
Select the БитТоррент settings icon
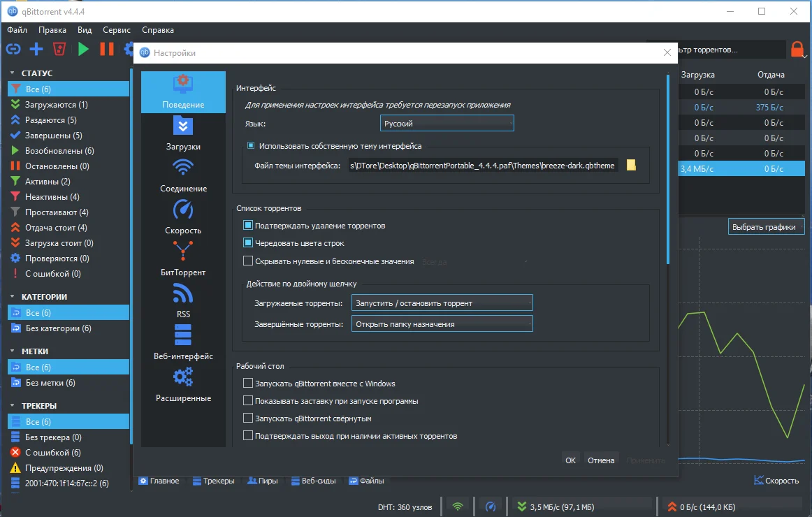pos(183,251)
